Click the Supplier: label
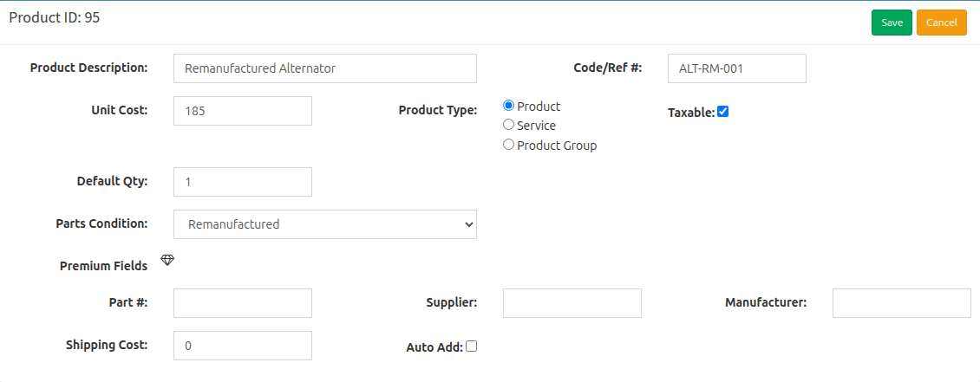This screenshot has width=980, height=382. (452, 302)
